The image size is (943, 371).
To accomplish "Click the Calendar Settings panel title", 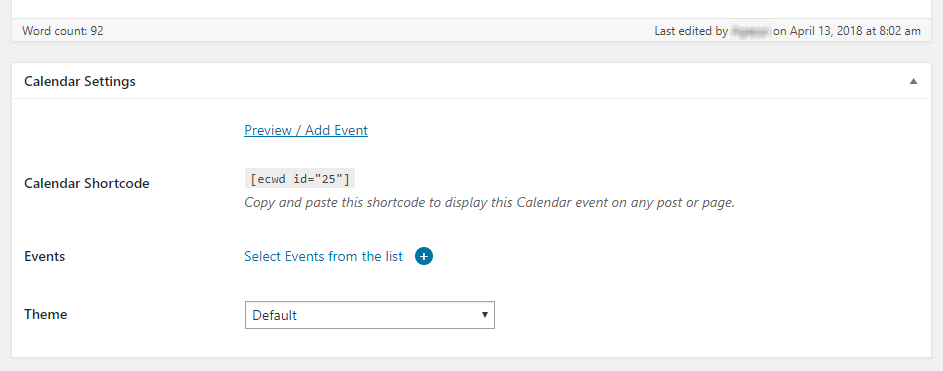I will [80, 81].
